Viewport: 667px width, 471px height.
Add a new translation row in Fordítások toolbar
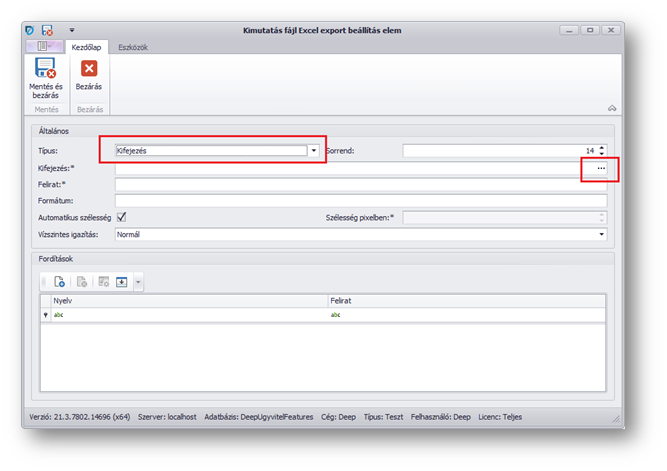click(60, 283)
